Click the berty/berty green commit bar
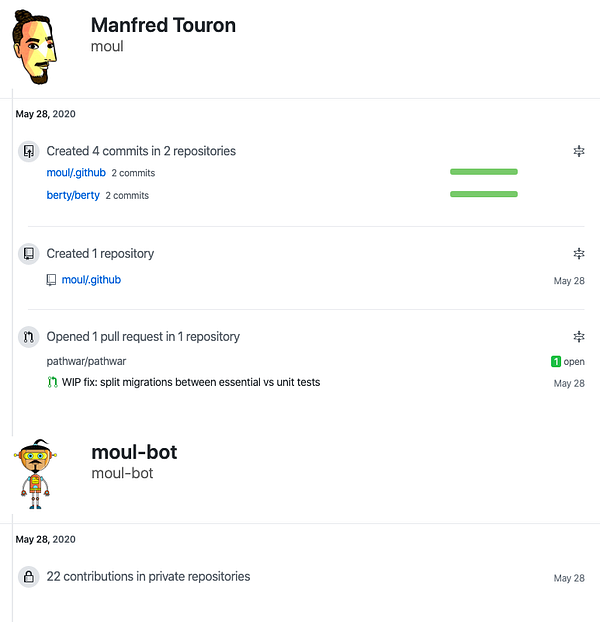 pyautogui.click(x=484, y=194)
